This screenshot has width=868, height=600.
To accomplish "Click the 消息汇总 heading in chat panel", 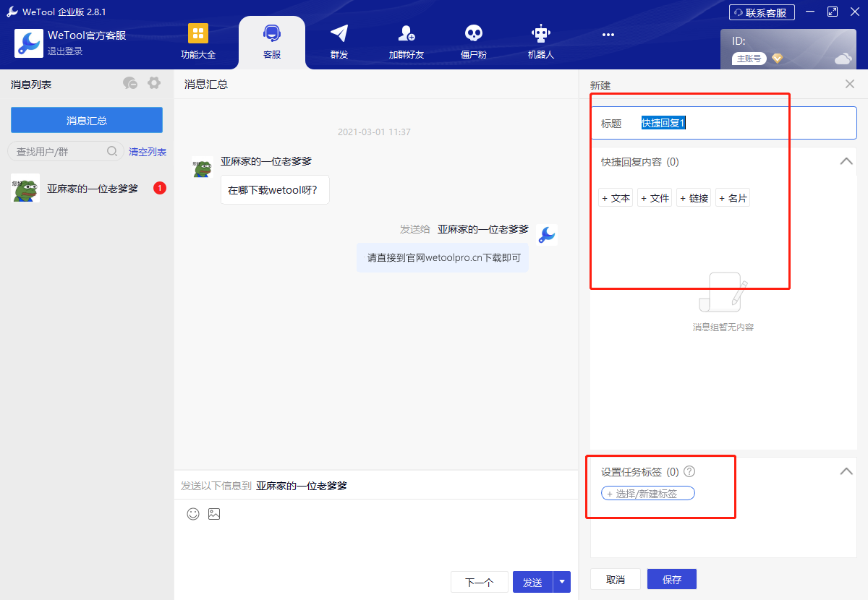I will [x=206, y=85].
